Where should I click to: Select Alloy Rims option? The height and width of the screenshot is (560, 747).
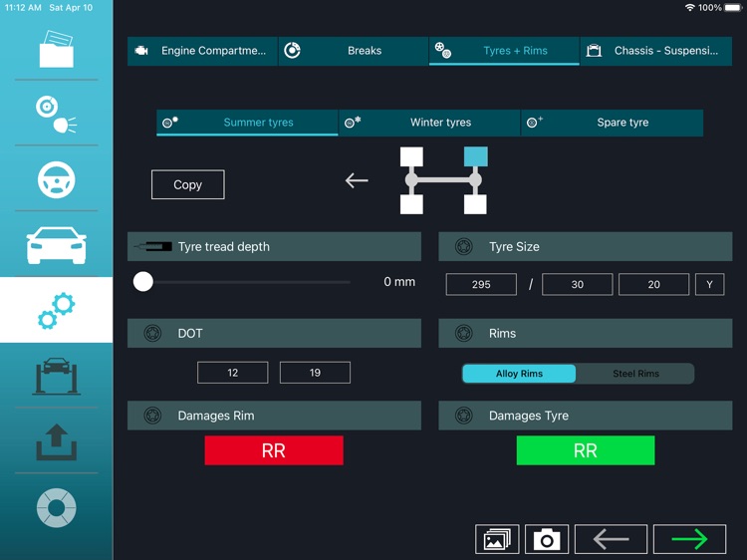pos(519,374)
